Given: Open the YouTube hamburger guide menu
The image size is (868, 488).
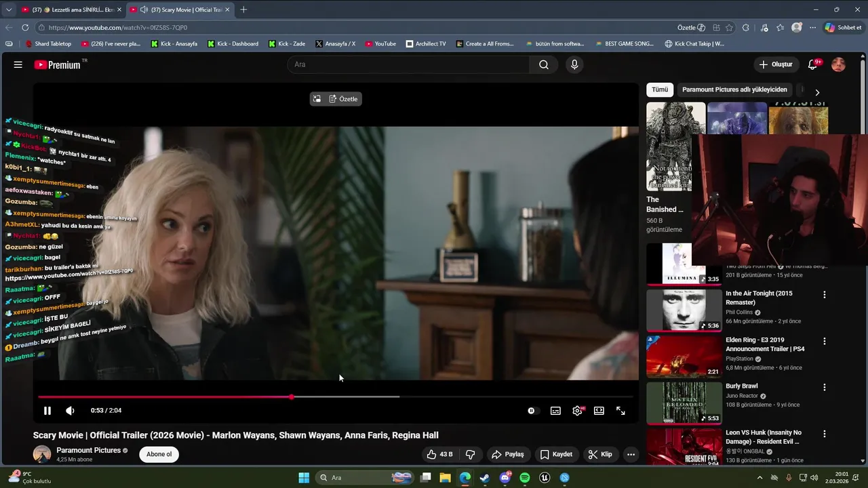Looking at the screenshot, I should (18, 64).
